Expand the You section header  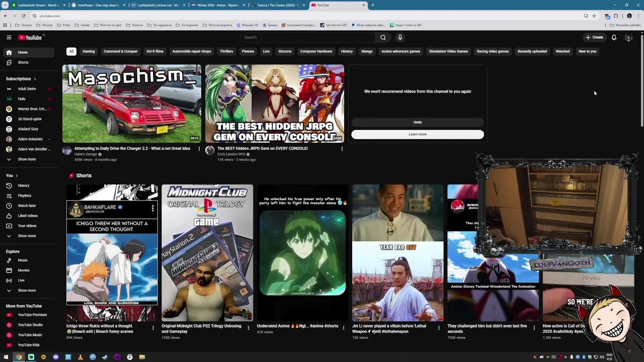[x=12, y=175]
